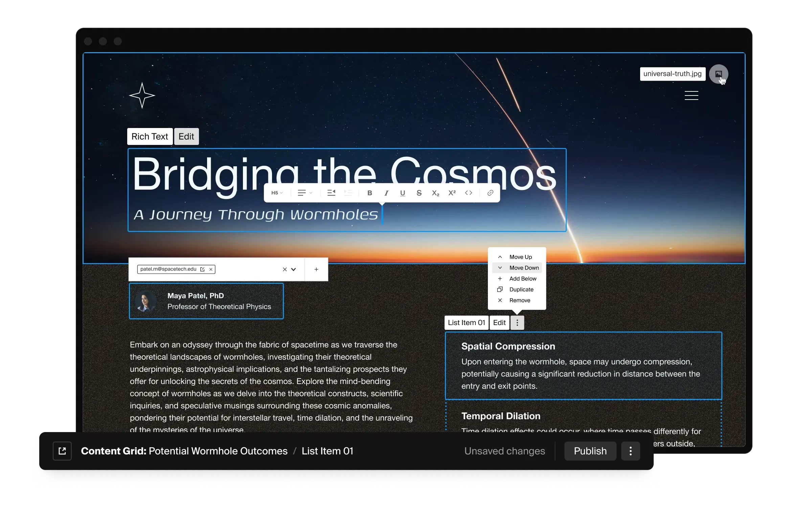The image size is (812, 512).
Task: Click the Underline formatting icon
Action: (x=403, y=192)
